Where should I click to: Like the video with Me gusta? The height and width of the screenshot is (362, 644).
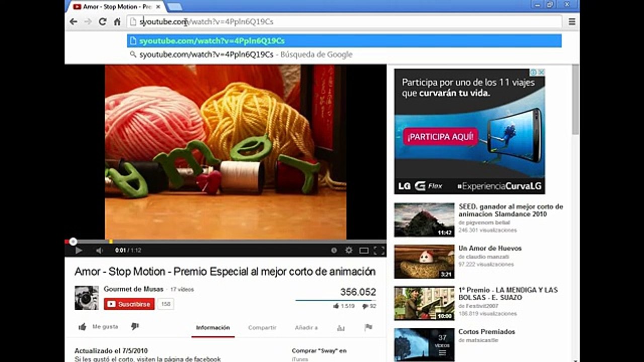98,327
